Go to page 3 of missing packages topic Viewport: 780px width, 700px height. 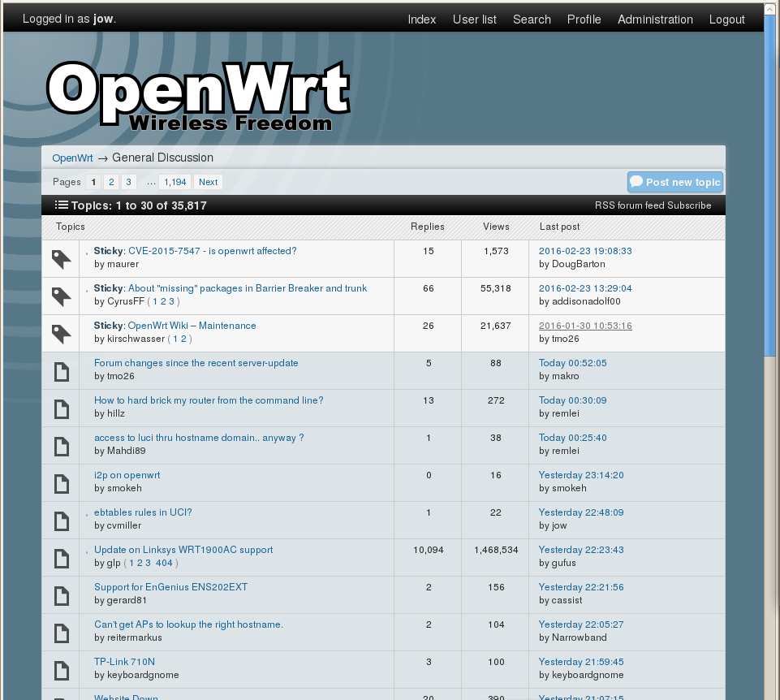pos(171,301)
